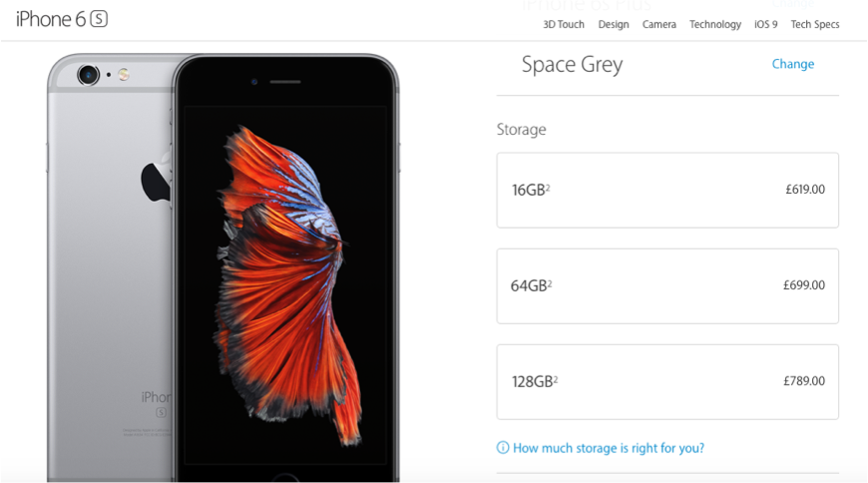View the Tech Specs page
This screenshot has width=868, height=483.
(815, 24)
